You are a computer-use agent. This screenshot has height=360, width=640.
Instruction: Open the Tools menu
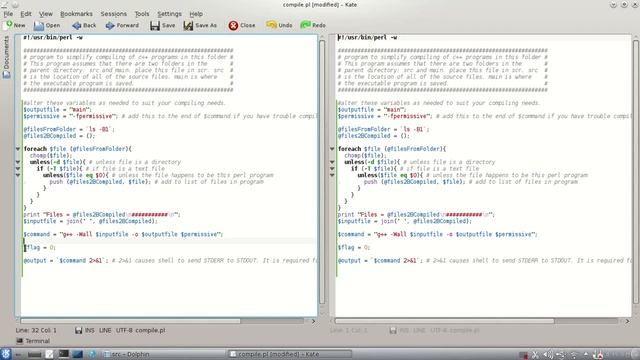tap(142, 14)
